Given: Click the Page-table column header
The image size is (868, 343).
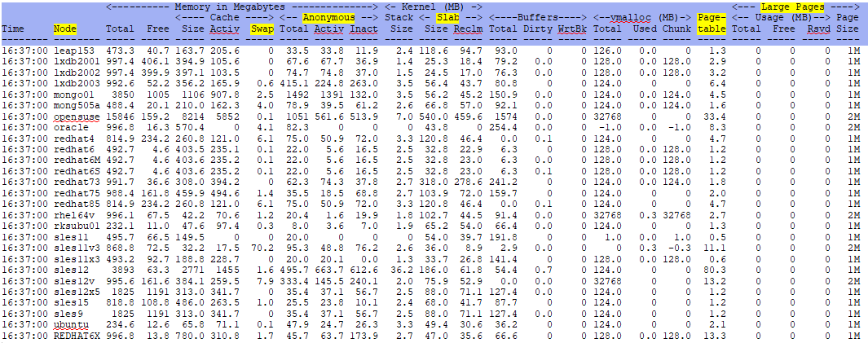Looking at the screenshot, I should point(712,24).
